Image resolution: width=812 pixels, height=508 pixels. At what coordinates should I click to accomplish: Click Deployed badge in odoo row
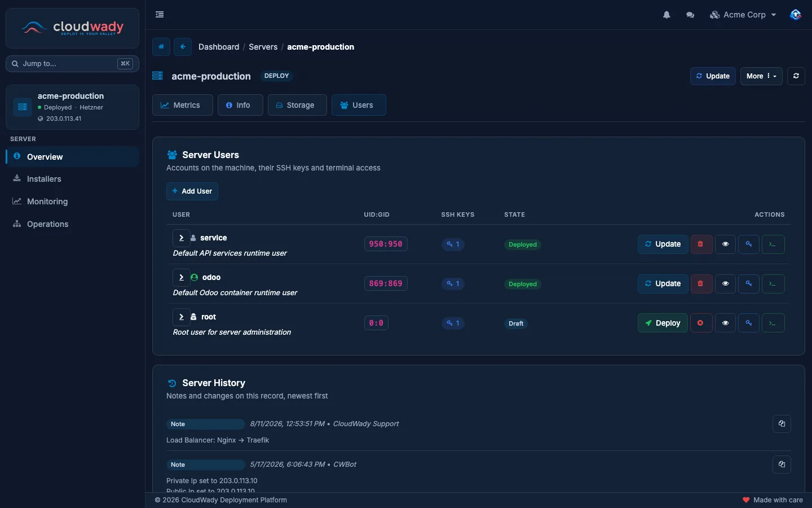tap(523, 284)
